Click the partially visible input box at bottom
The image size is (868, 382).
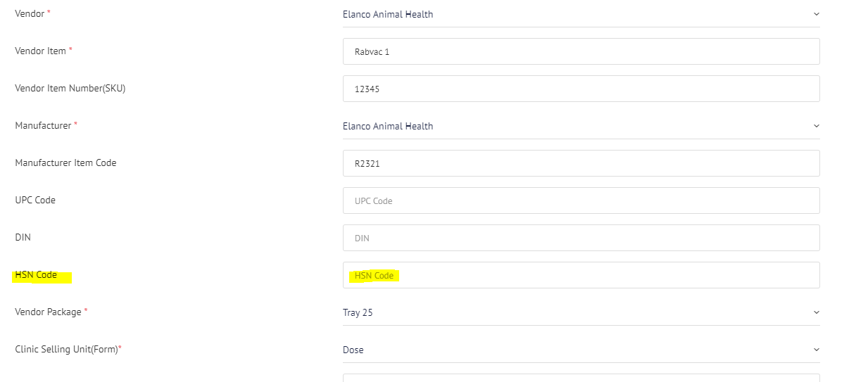[x=581, y=378]
